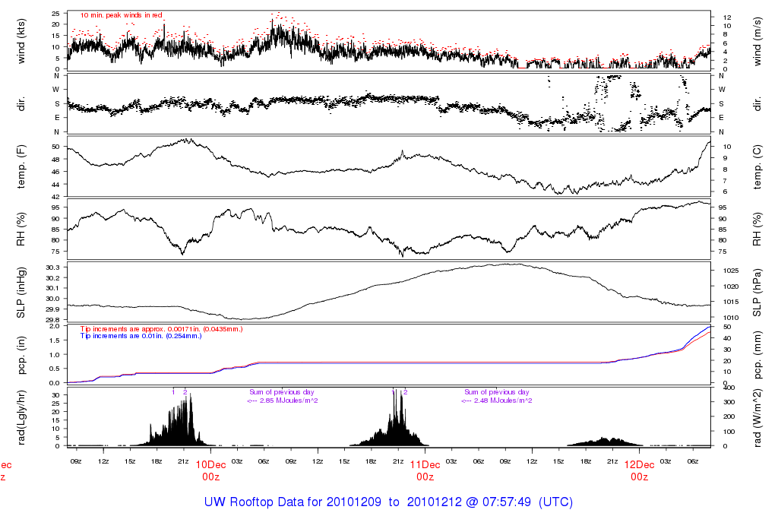Click the right 'pcp. (mm)' axis label
778x532 pixels.
coord(757,355)
